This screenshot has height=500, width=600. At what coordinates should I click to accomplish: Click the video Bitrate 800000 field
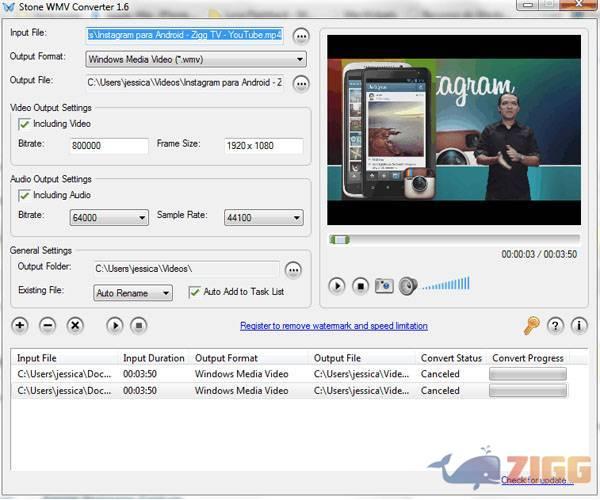tap(109, 146)
